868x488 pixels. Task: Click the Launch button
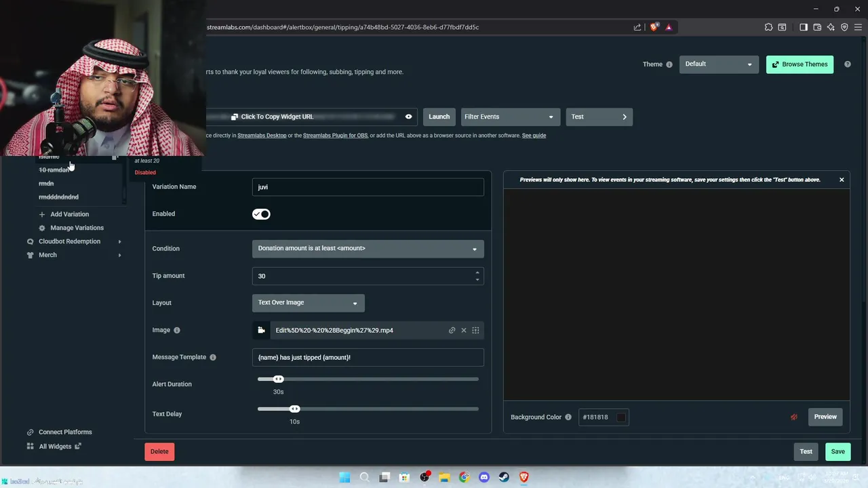439,117
